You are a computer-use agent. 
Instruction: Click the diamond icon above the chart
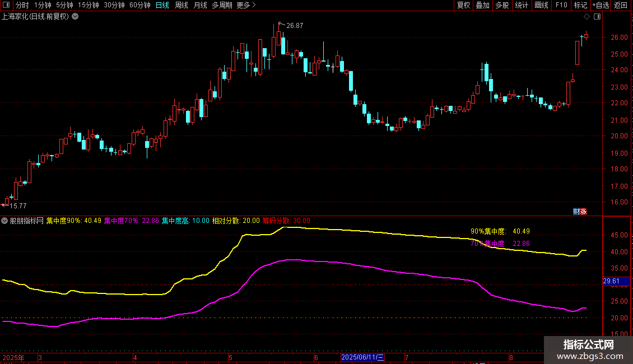pos(587,17)
